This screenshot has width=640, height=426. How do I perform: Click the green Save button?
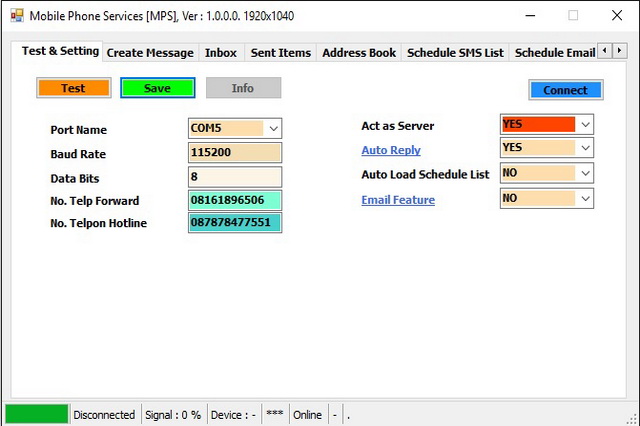click(x=157, y=88)
